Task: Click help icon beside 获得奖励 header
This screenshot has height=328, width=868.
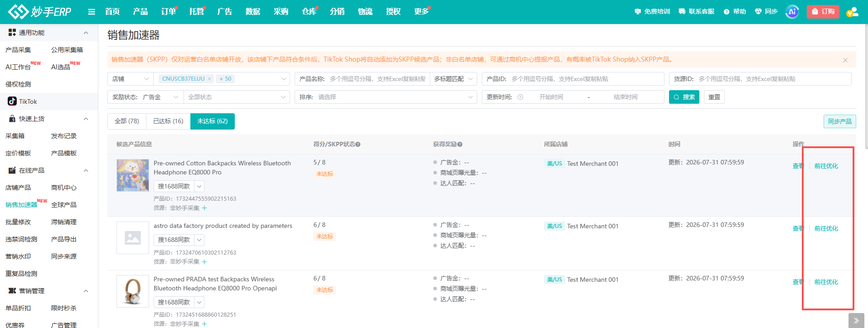Action: [x=460, y=145]
